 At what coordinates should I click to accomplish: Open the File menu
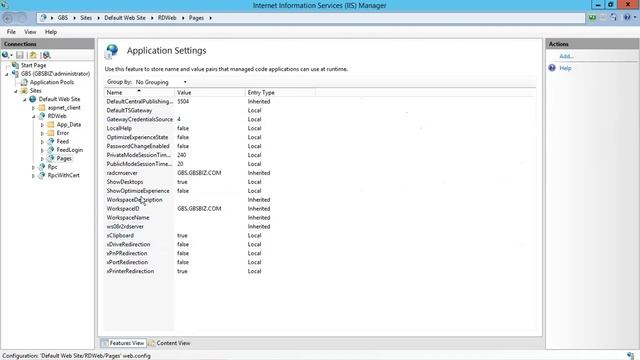(11, 32)
